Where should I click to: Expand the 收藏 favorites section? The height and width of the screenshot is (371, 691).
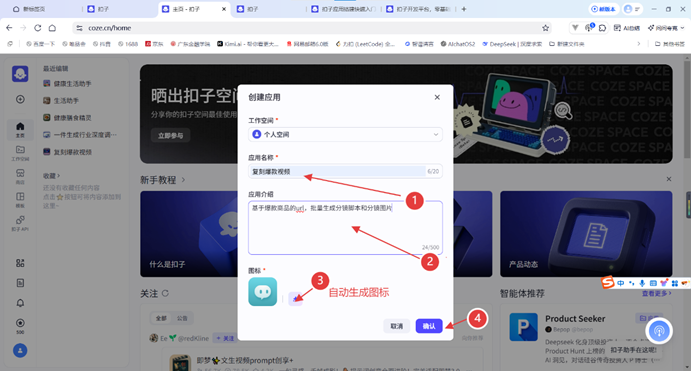[x=51, y=175]
